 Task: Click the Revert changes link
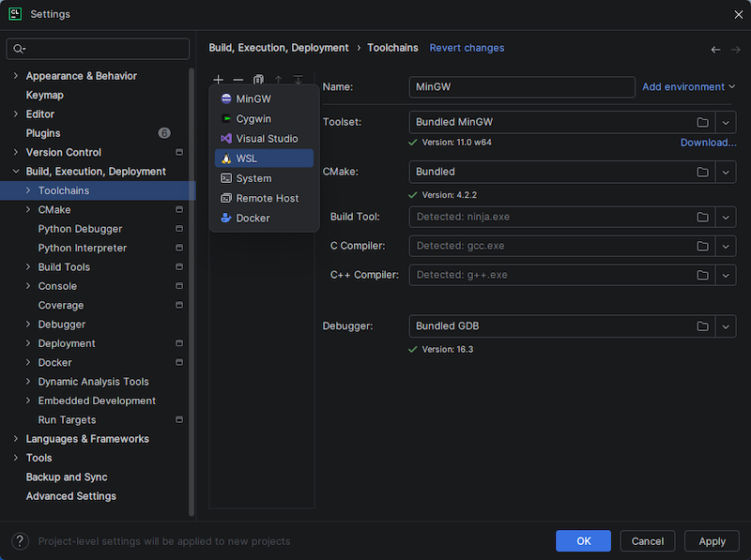coord(467,48)
